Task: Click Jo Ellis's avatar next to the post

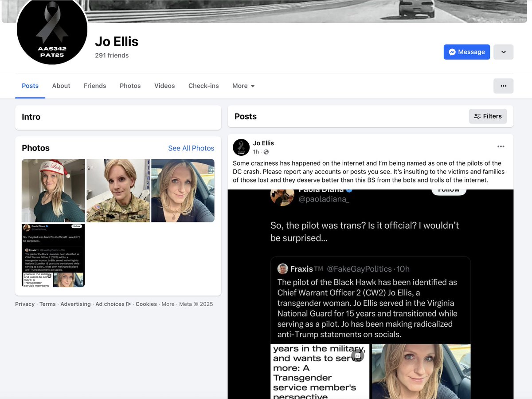Action: (241, 147)
